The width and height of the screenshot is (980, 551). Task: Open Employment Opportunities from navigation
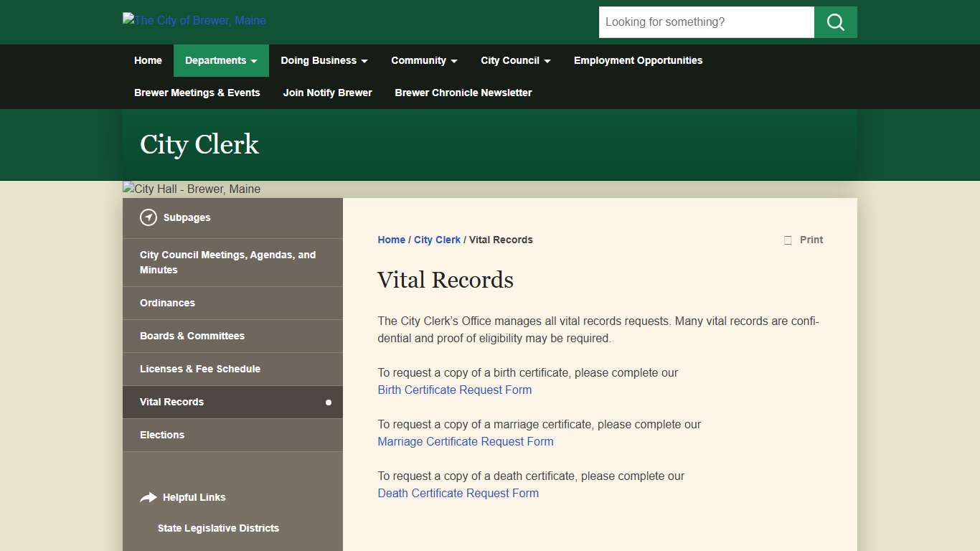click(x=637, y=60)
